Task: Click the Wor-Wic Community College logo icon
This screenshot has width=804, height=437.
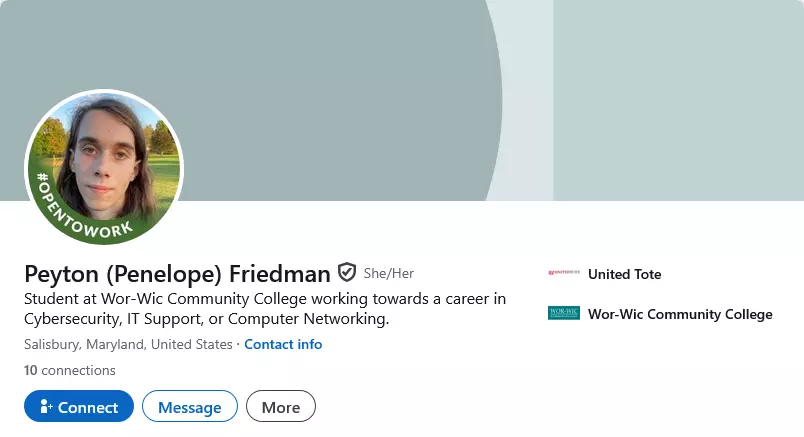Action: [x=564, y=314]
